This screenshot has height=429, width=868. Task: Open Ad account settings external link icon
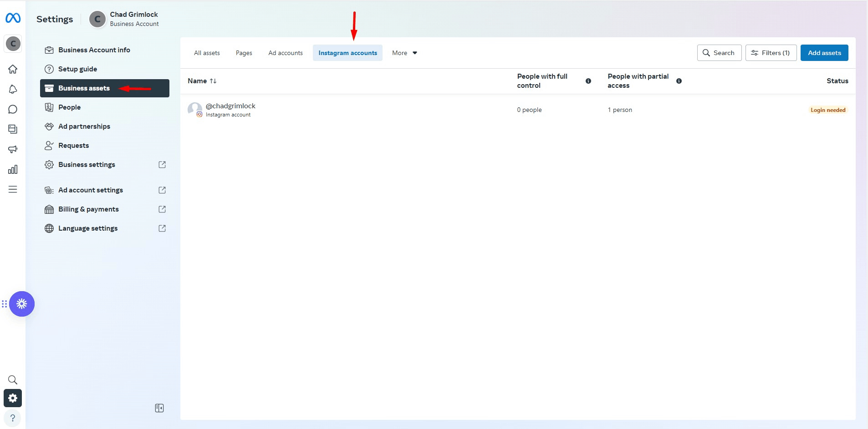(x=162, y=190)
